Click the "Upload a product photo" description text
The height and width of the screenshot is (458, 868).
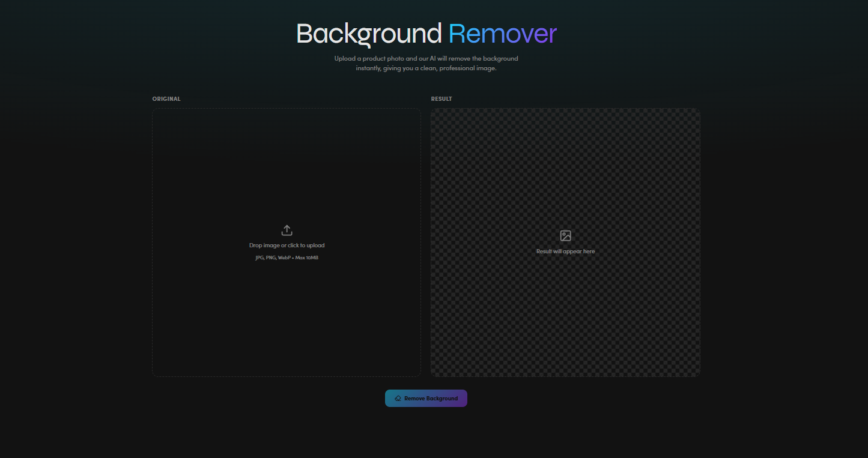point(426,64)
